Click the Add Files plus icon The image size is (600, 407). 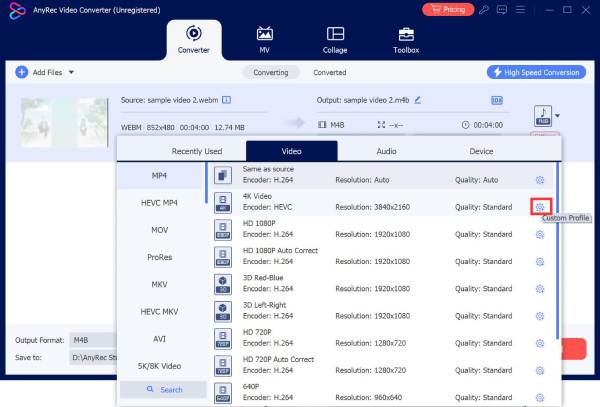21,72
